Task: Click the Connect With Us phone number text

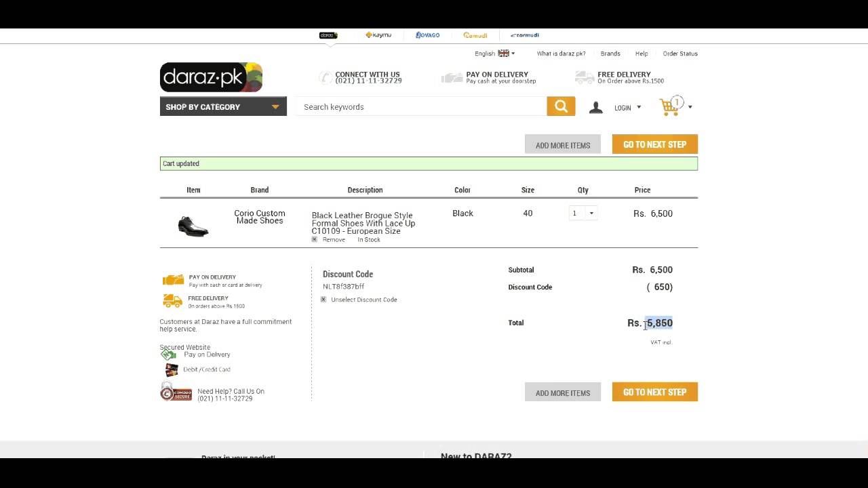Action: pyautogui.click(x=368, y=81)
